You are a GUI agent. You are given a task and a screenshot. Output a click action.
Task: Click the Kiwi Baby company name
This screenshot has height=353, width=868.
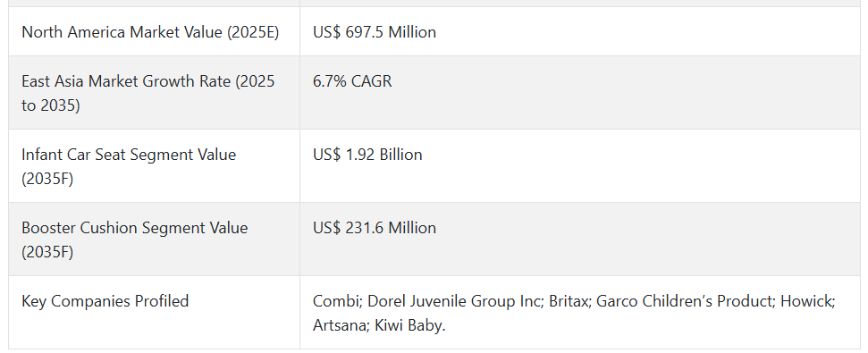tap(410, 325)
